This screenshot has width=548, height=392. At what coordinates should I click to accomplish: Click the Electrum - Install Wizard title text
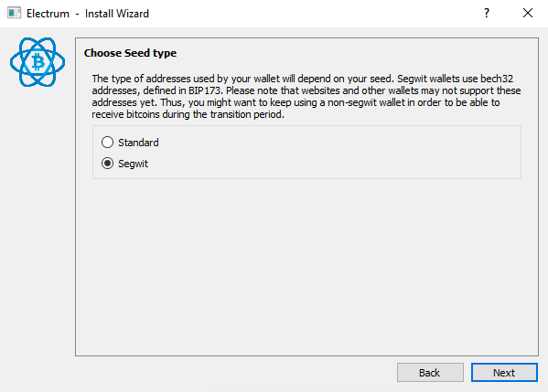(88, 14)
